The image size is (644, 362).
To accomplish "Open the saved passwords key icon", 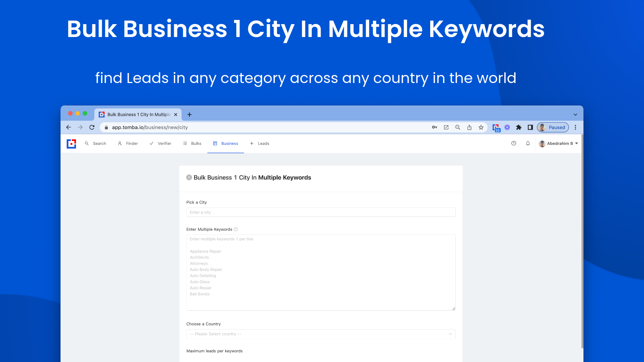I will (x=434, y=127).
